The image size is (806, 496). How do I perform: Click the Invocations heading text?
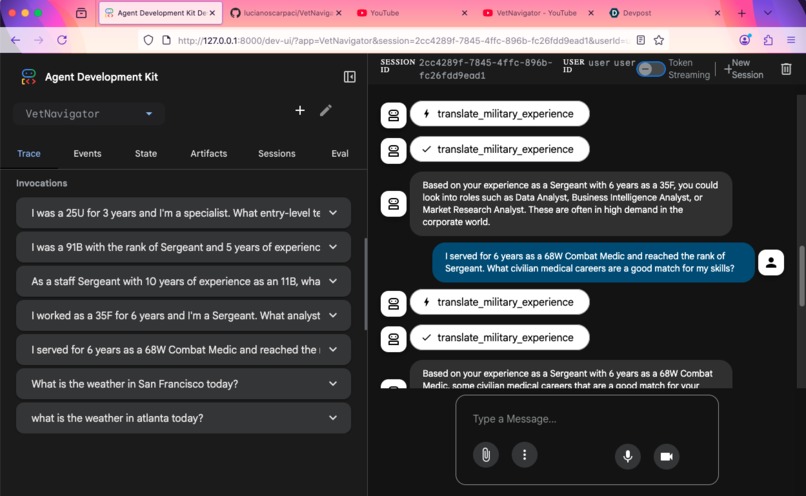click(42, 183)
